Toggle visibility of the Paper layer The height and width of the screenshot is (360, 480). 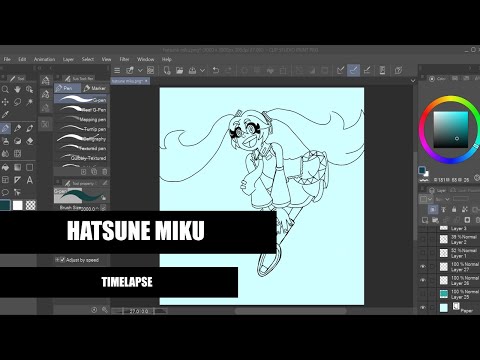pyautogui.click(x=423, y=308)
